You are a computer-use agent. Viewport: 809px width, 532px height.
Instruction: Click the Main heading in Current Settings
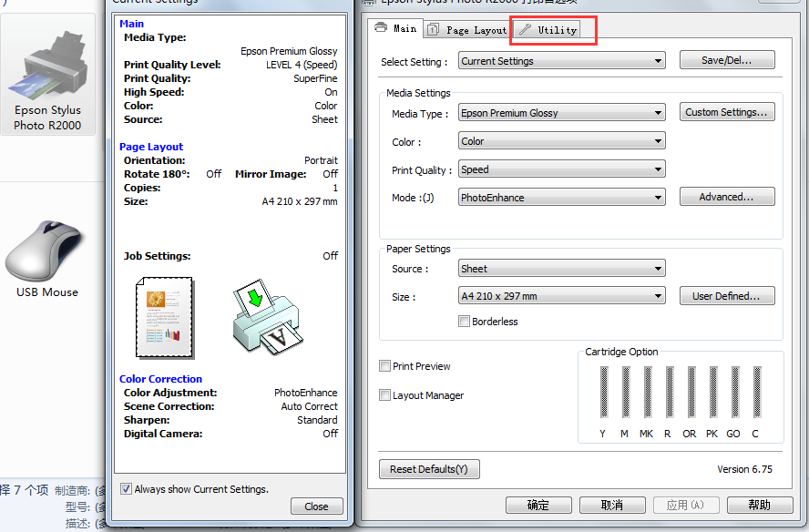point(131,24)
